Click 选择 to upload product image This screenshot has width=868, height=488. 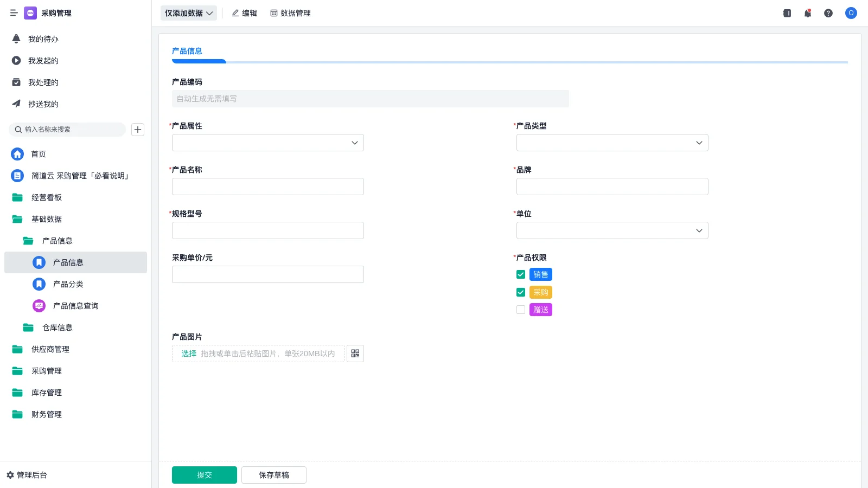(189, 354)
